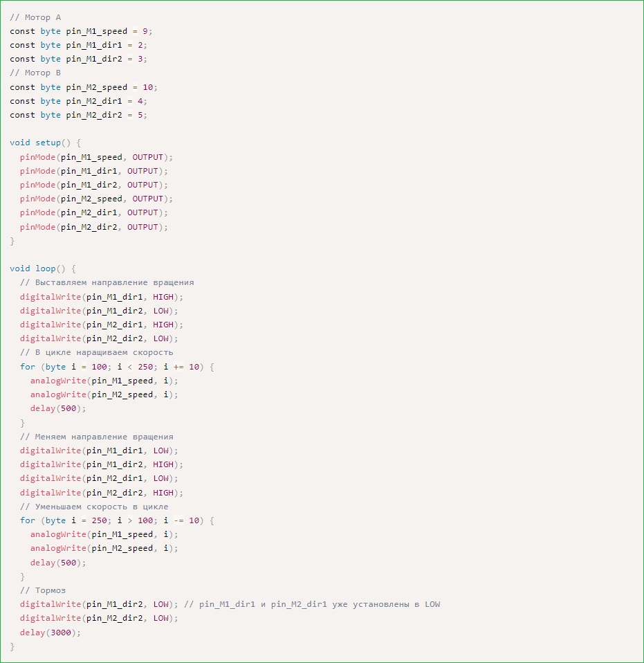
Task: Click the comment Уменьшаем скорость в цикле
Action: (x=94, y=507)
